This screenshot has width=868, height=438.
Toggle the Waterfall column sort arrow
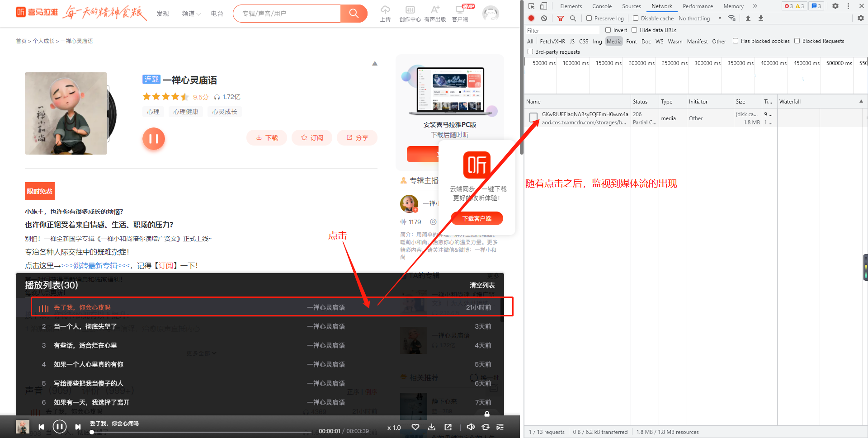(x=861, y=101)
